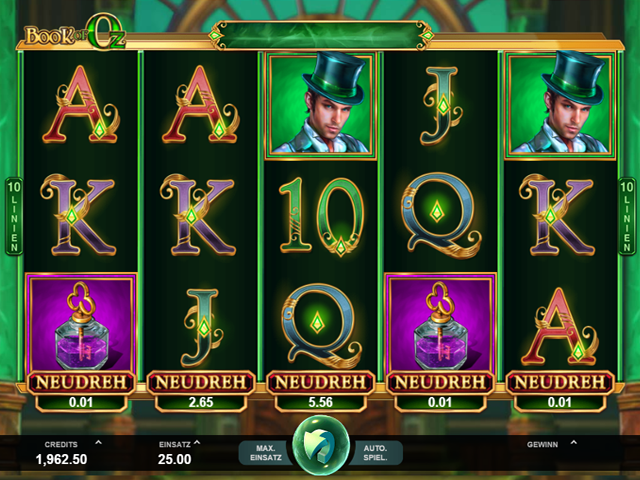
Task: Click the green 10 symbol in the middle reel
Action: pyautogui.click(x=321, y=216)
